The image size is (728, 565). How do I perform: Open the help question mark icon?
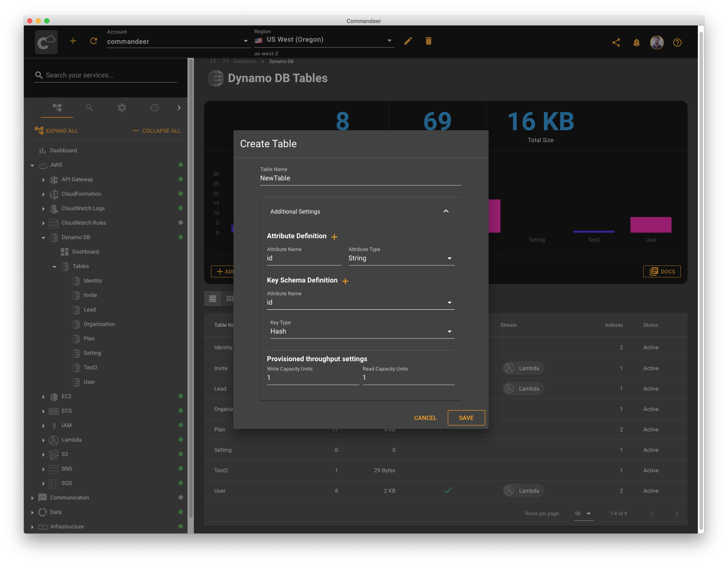(x=677, y=43)
